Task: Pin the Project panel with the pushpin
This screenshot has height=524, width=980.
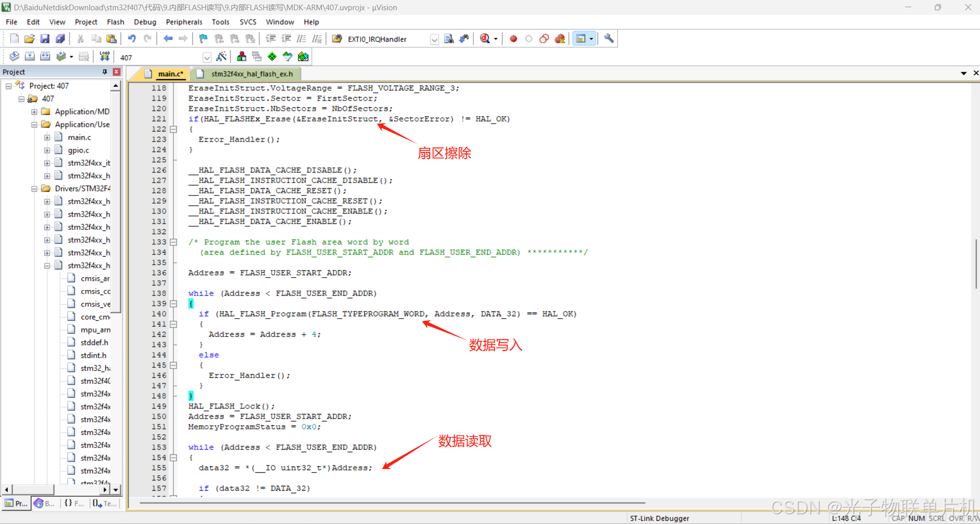Action: [104, 71]
